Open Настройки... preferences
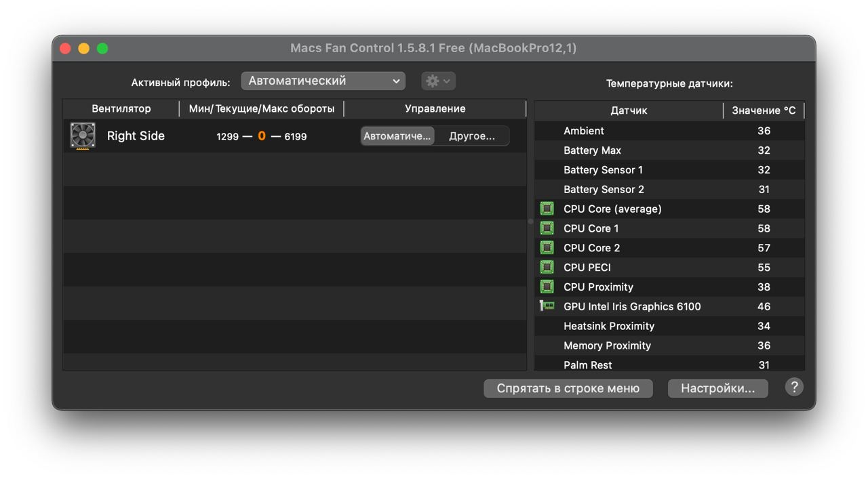 pos(717,388)
